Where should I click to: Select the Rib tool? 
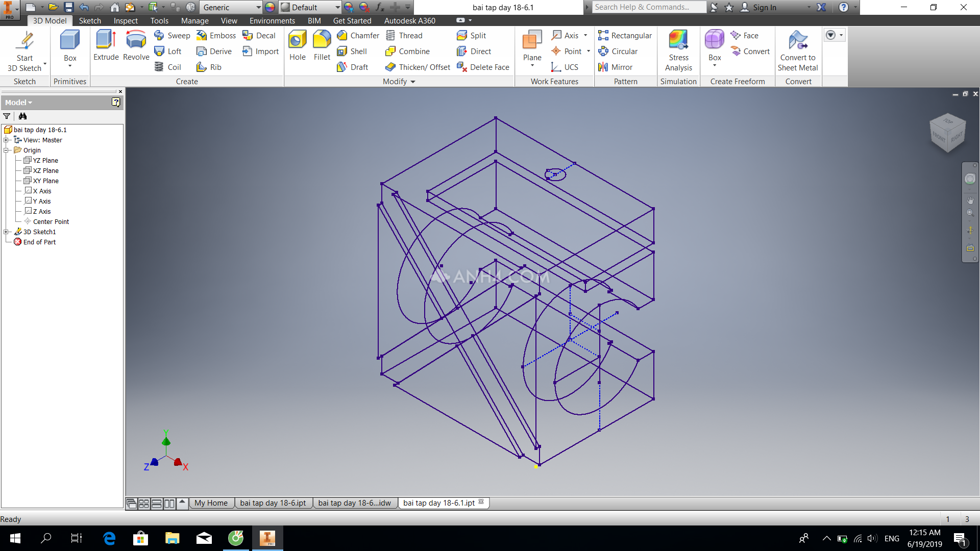tap(209, 67)
